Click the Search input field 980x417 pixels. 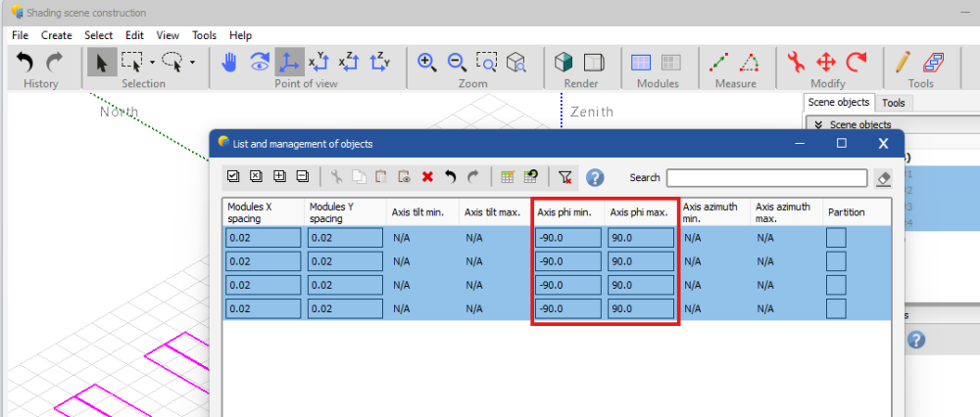[x=766, y=178]
